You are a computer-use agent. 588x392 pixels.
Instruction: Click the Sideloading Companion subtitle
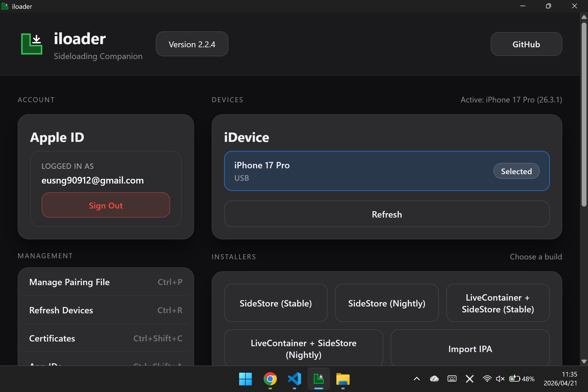point(98,56)
